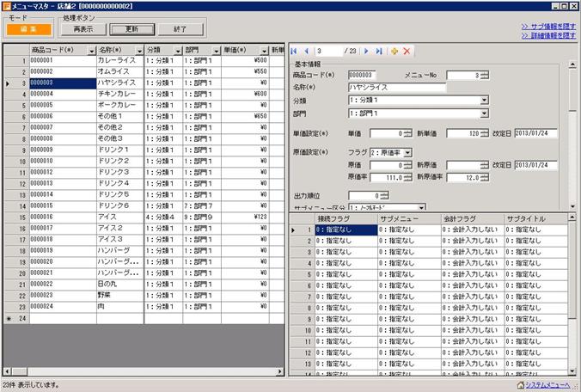Select サブメニュー cell in sub-grid row 5
581x392 pixels.
point(409,274)
